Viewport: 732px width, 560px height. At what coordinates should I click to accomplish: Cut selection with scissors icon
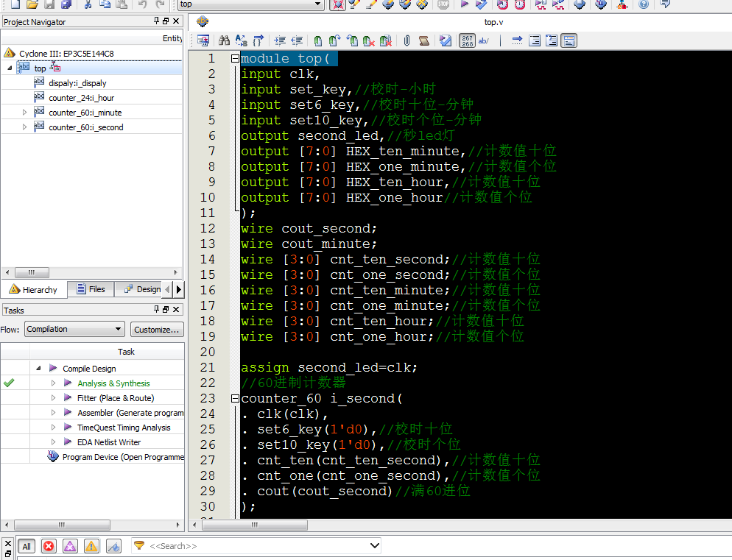coord(88,4)
